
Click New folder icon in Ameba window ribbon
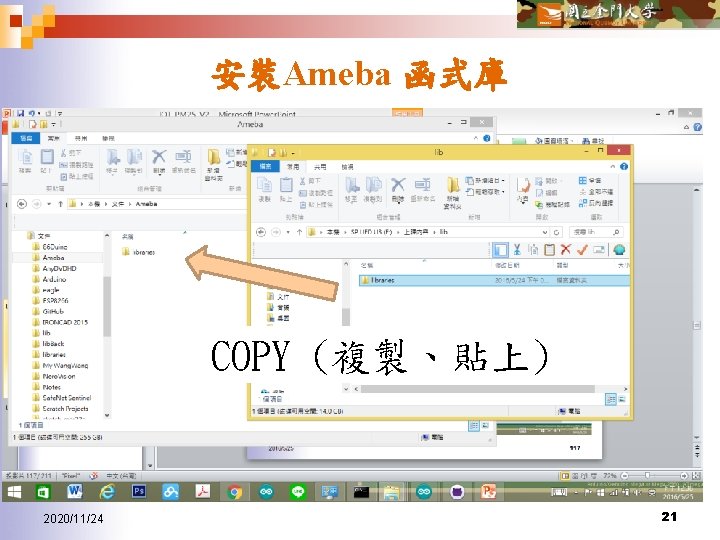(x=214, y=157)
